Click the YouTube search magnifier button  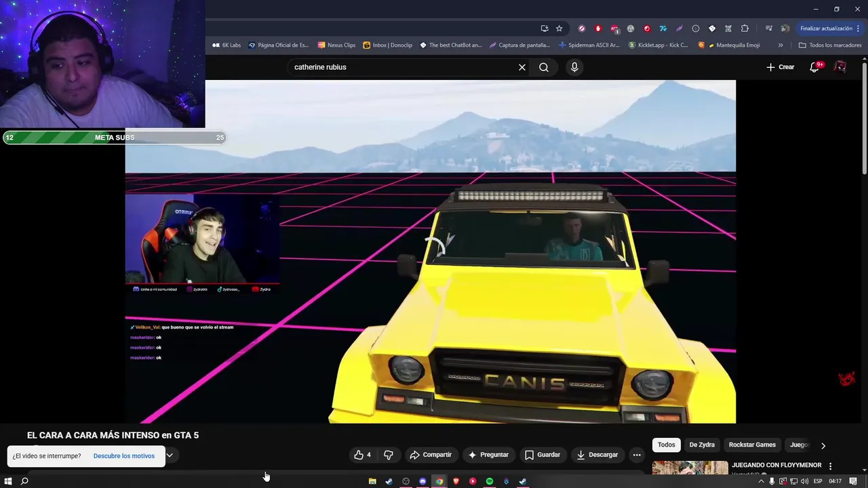544,67
